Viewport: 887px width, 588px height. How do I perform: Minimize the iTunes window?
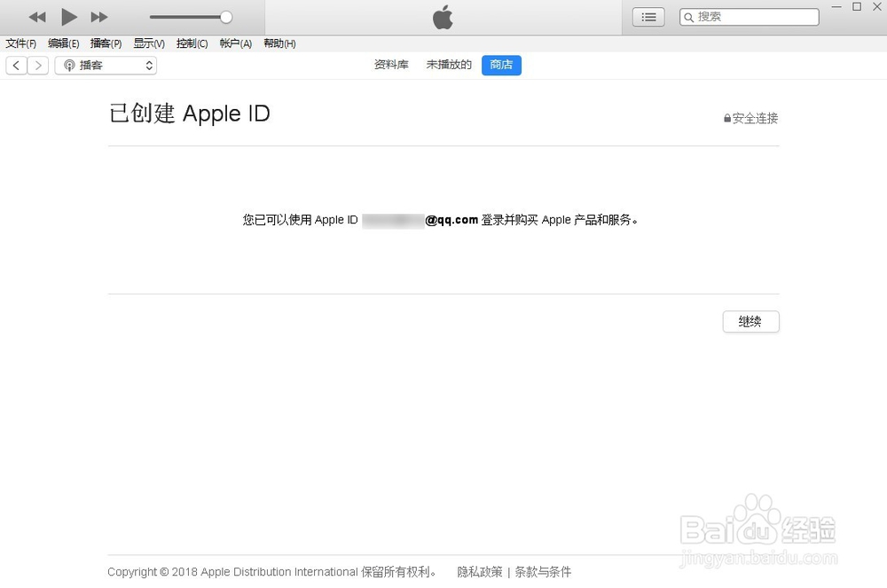(x=836, y=7)
